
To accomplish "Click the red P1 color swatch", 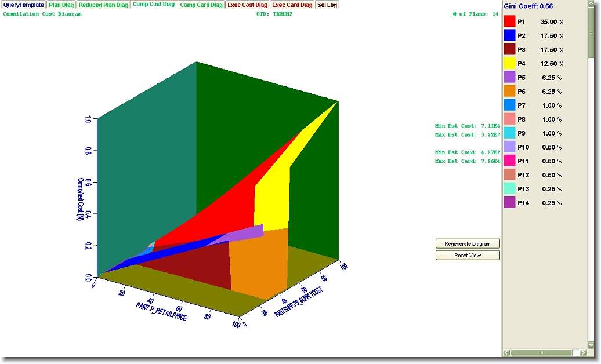I will (x=509, y=21).
